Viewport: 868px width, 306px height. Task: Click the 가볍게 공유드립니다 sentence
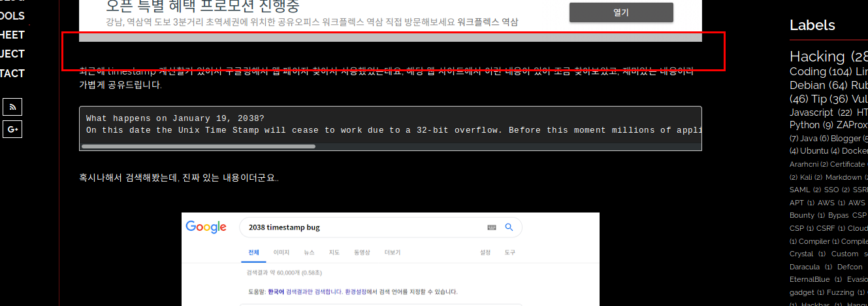[120, 84]
